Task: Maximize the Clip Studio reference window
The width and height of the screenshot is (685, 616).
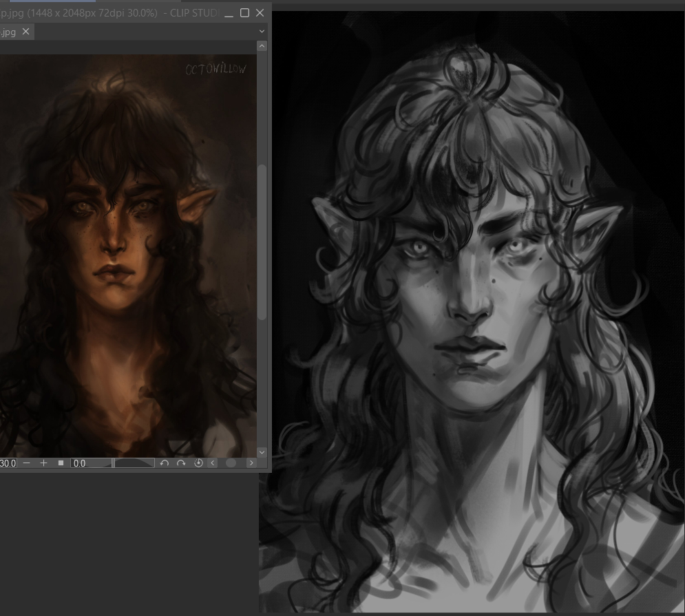Action: tap(244, 13)
